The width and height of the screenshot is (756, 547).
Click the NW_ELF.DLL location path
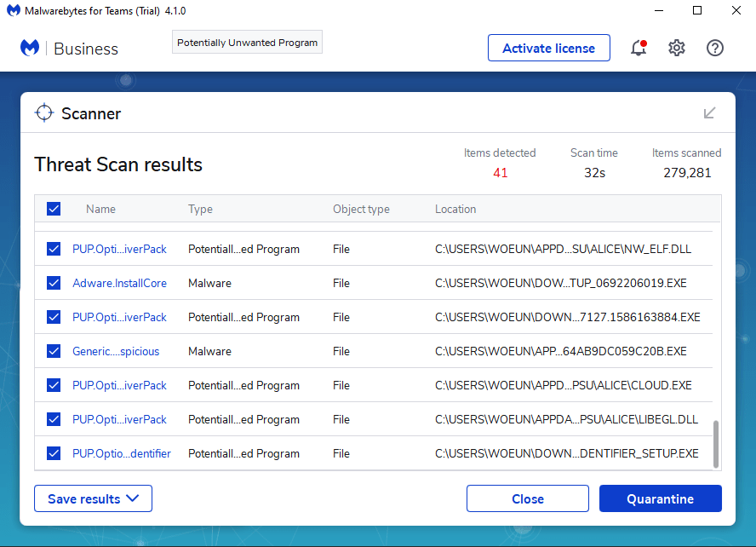click(563, 249)
